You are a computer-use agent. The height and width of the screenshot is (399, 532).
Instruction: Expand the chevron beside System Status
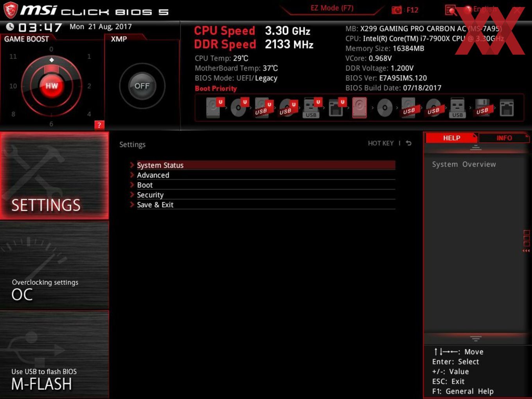click(x=132, y=165)
